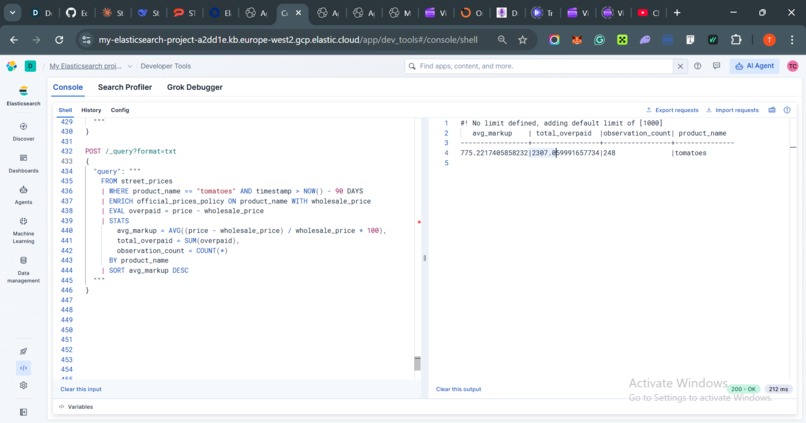Open the help icon in top header
The height and width of the screenshot is (423, 806).
click(698, 66)
